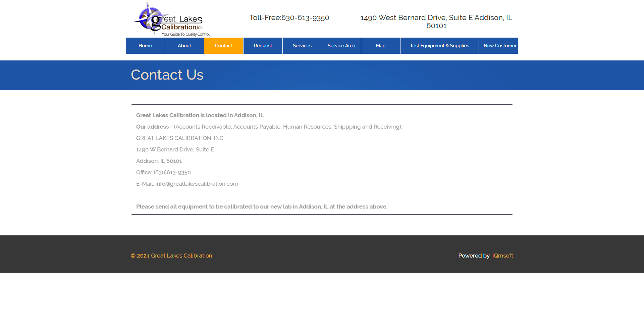Click the 1490 W Bernard Drive address line
Image resolution: width=644 pixels, height=320 pixels.
coord(175,149)
